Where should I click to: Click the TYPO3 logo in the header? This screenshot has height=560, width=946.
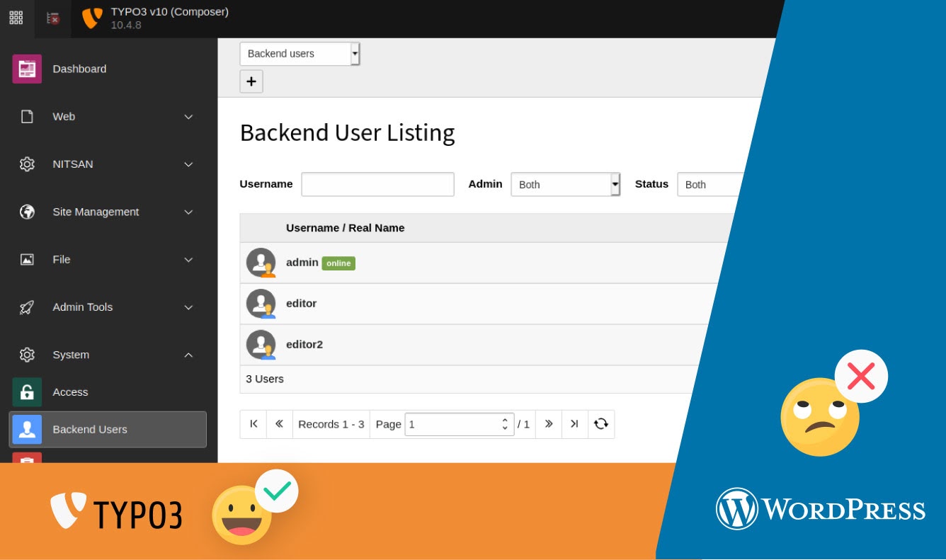pyautogui.click(x=92, y=17)
